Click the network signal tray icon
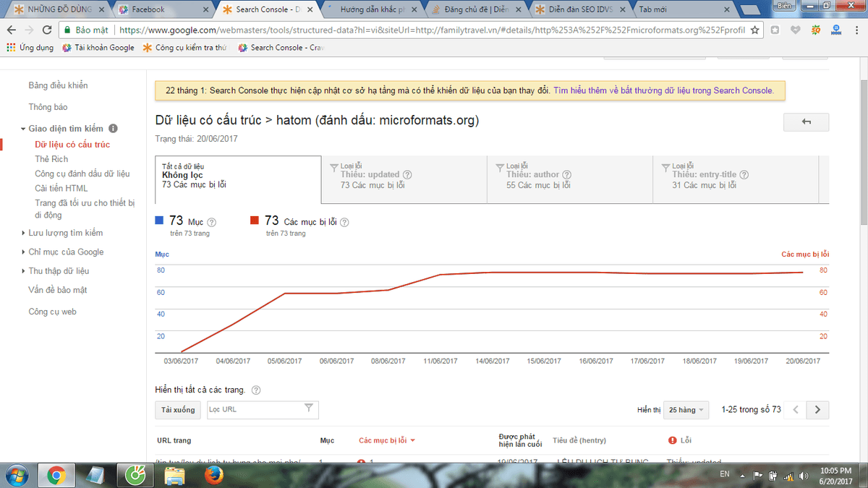This screenshot has height=488, width=868. [x=788, y=476]
